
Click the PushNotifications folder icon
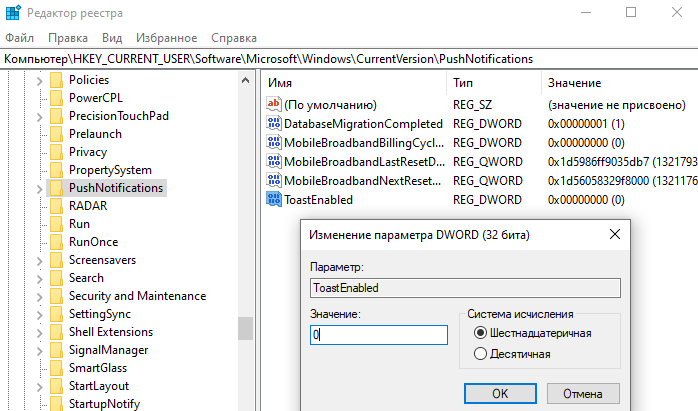(57, 188)
